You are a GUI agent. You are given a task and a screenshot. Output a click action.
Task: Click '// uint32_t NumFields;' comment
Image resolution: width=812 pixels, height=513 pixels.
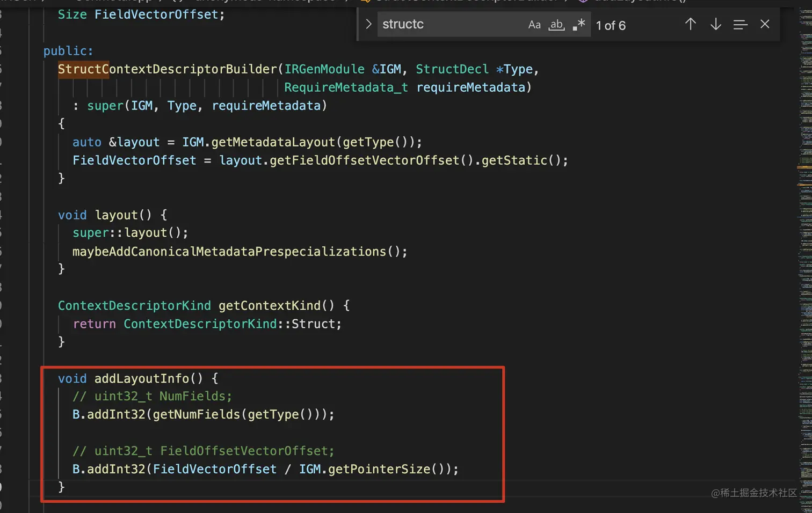pos(152,396)
